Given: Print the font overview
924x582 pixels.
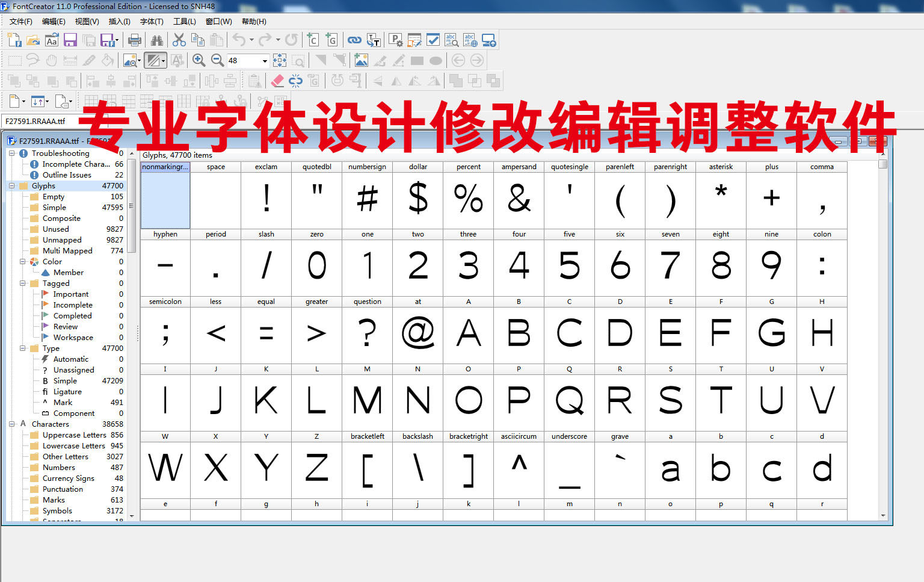Looking at the screenshot, I should point(134,40).
